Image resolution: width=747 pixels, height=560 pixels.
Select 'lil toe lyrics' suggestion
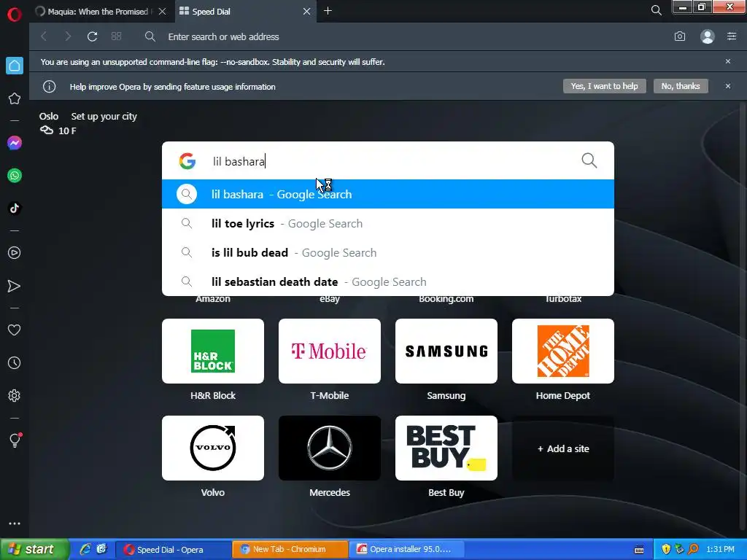pos(388,223)
